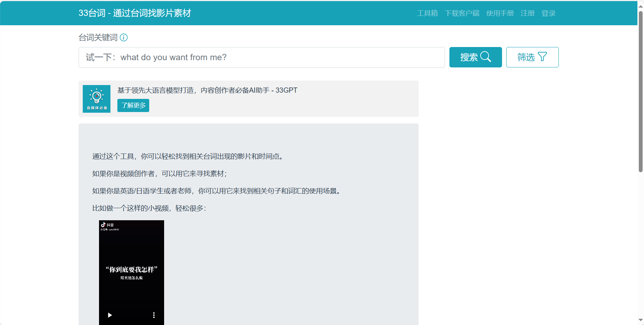
Task: Click the 台词关键词 label text
Action: point(98,37)
